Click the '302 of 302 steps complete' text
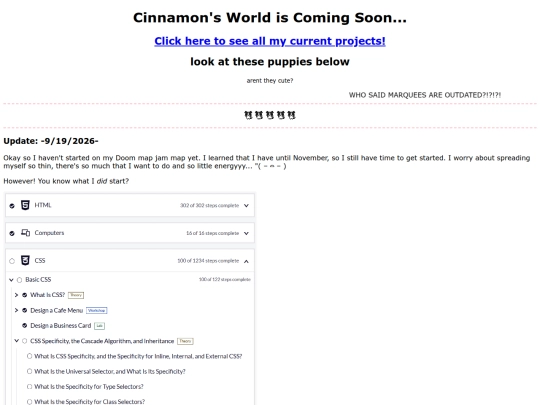 (209, 206)
